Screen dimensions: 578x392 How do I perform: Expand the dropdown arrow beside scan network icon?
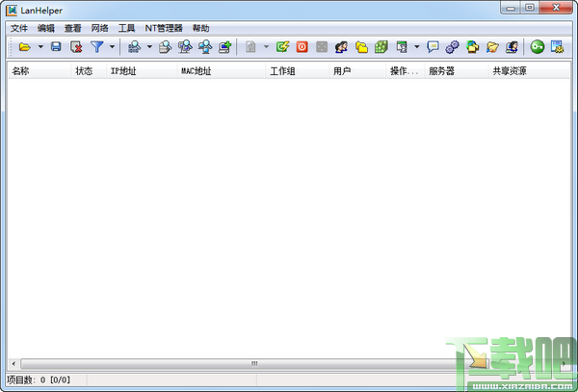coord(149,47)
